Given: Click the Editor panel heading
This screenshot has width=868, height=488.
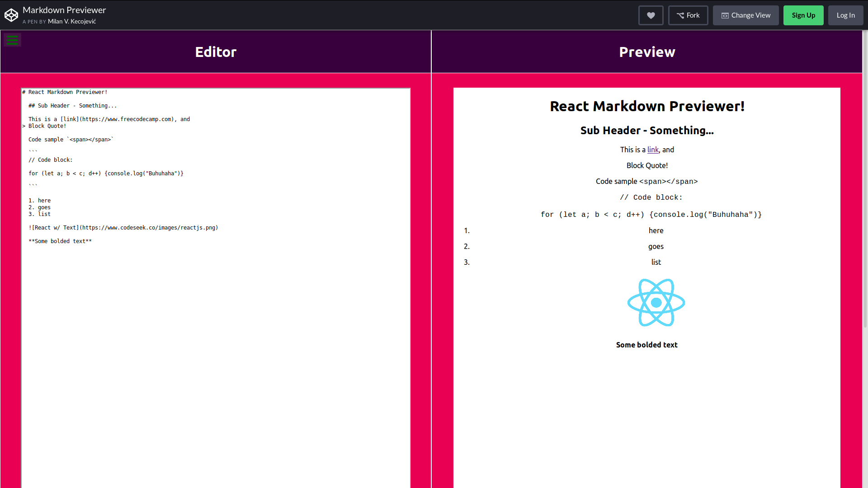Looking at the screenshot, I should pos(216,52).
